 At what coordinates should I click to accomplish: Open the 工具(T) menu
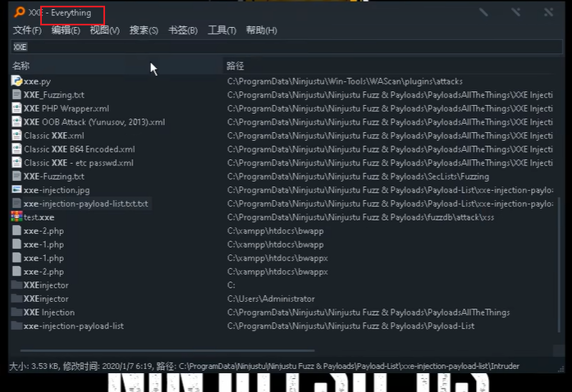(222, 30)
